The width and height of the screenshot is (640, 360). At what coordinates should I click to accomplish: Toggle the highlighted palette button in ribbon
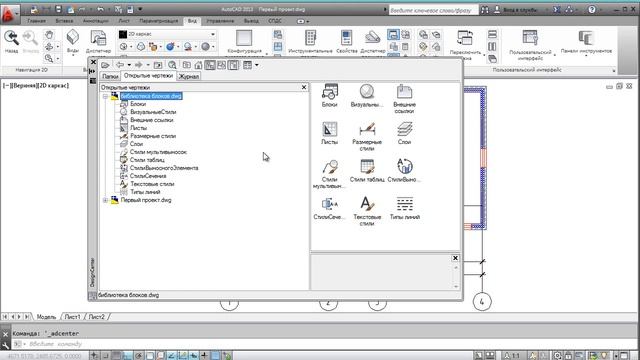tap(393, 35)
